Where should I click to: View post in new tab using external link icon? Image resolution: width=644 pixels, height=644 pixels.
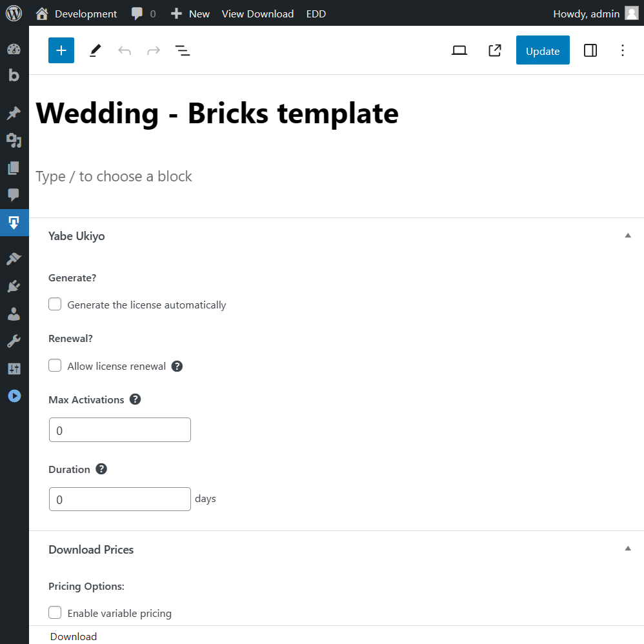click(x=494, y=50)
